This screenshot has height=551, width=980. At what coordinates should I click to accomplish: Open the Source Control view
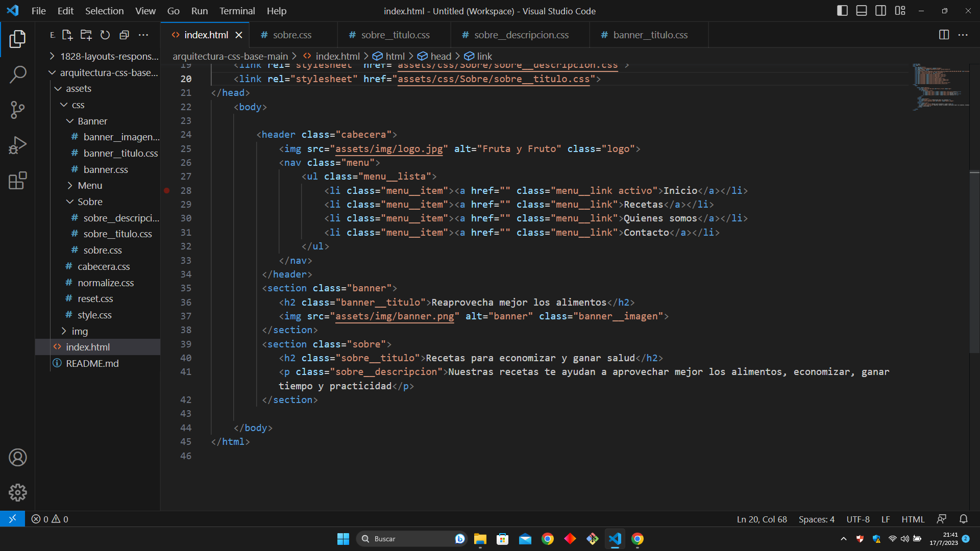[x=17, y=110]
